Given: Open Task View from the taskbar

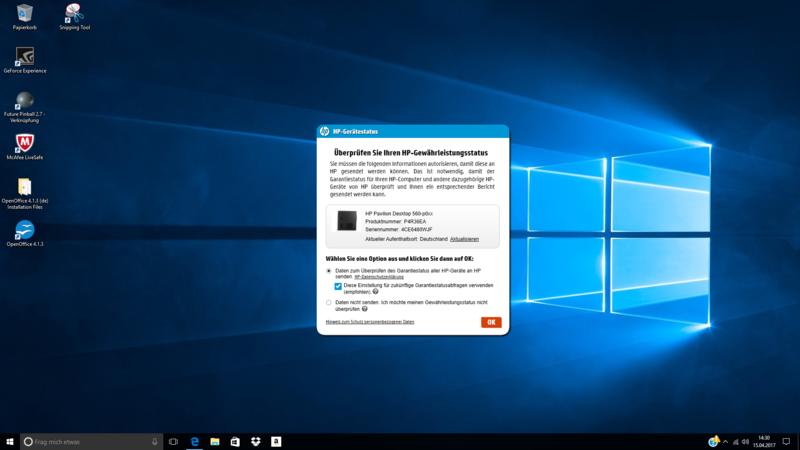Looking at the screenshot, I should pos(173,441).
